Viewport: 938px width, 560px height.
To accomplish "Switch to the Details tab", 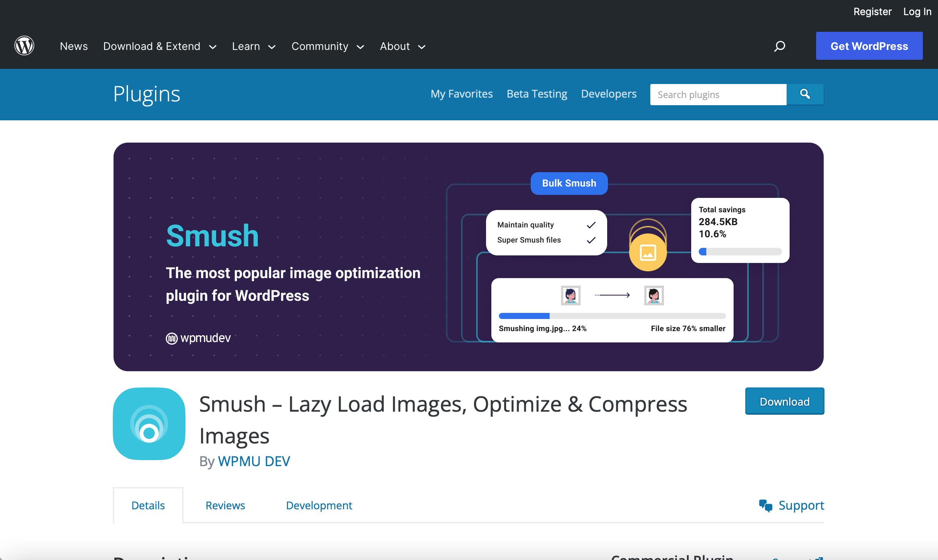I will 148,506.
